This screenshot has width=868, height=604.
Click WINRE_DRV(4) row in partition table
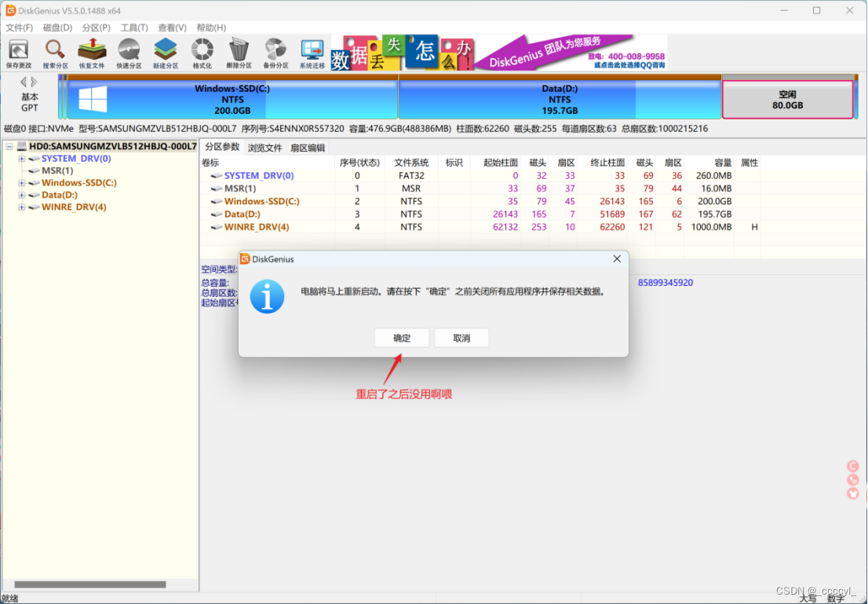tap(479, 227)
